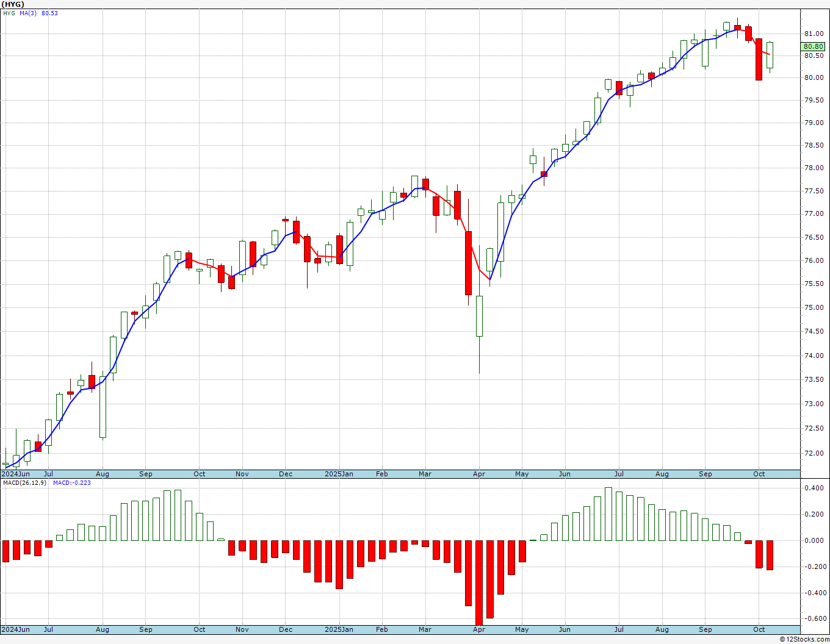Image resolution: width=830 pixels, height=644 pixels.
Task: Select 2025Jan on the MACD panel date axis
Action: click(x=339, y=629)
